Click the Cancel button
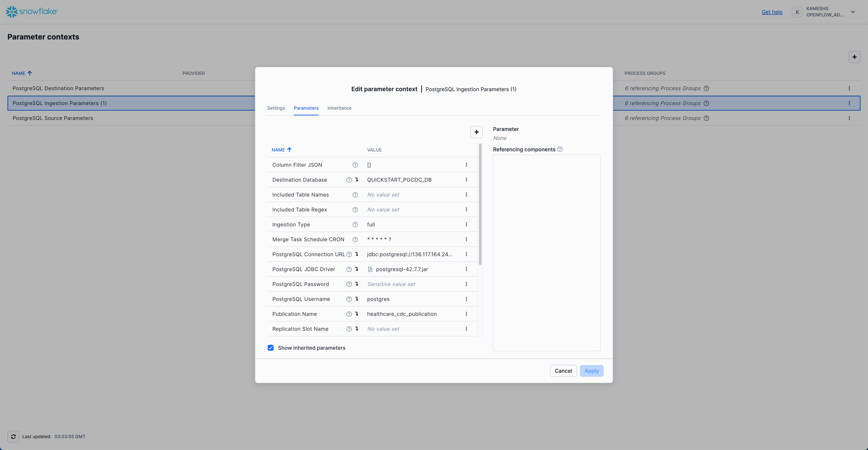The height and width of the screenshot is (450, 868). pyautogui.click(x=563, y=371)
